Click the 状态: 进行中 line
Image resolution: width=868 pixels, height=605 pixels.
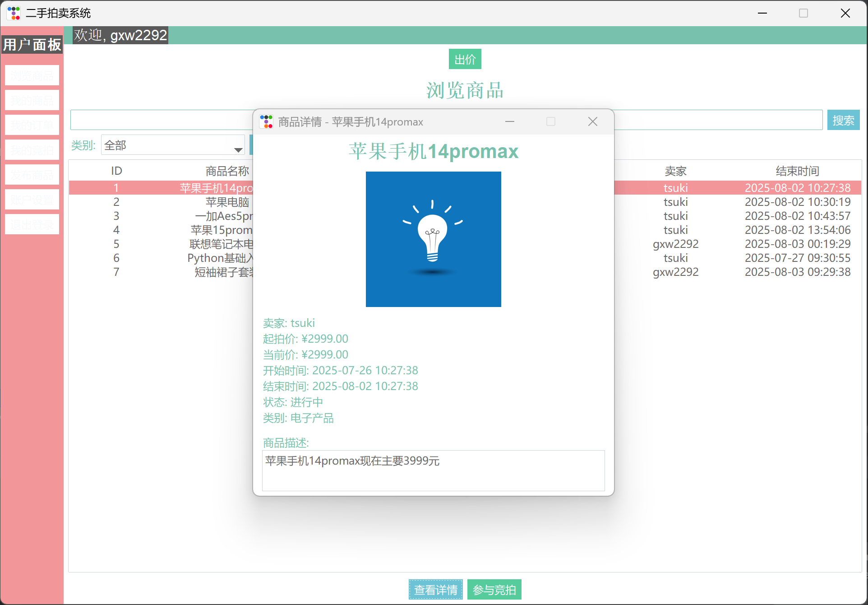(293, 402)
